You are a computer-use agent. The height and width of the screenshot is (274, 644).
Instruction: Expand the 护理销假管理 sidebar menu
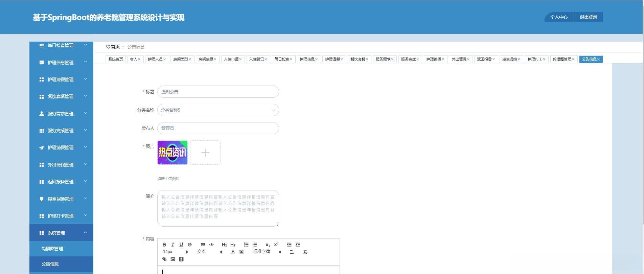tap(62, 147)
